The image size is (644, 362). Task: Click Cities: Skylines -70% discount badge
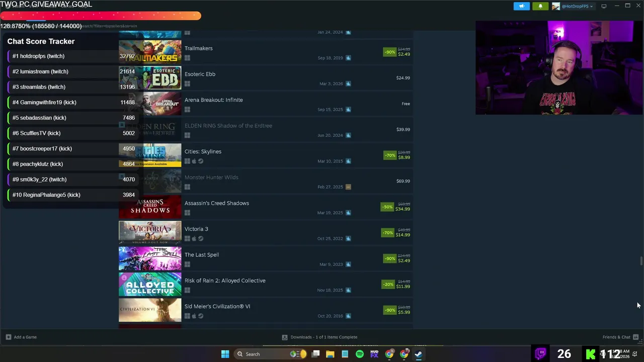pyautogui.click(x=390, y=155)
